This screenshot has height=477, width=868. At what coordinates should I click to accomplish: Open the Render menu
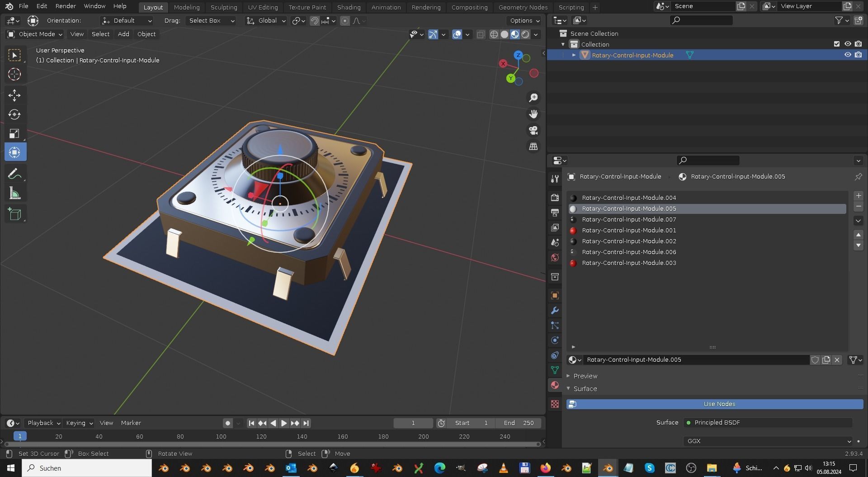[x=66, y=6]
